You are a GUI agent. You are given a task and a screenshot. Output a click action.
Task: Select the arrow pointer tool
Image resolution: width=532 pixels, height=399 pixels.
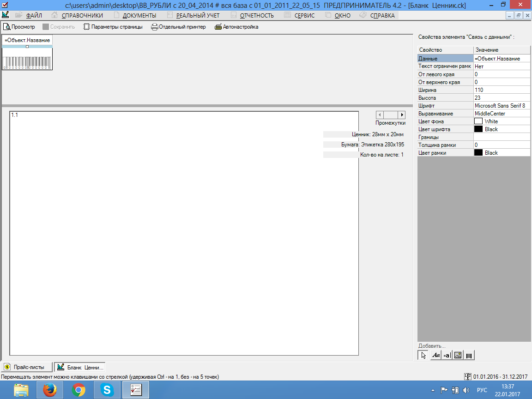423,355
